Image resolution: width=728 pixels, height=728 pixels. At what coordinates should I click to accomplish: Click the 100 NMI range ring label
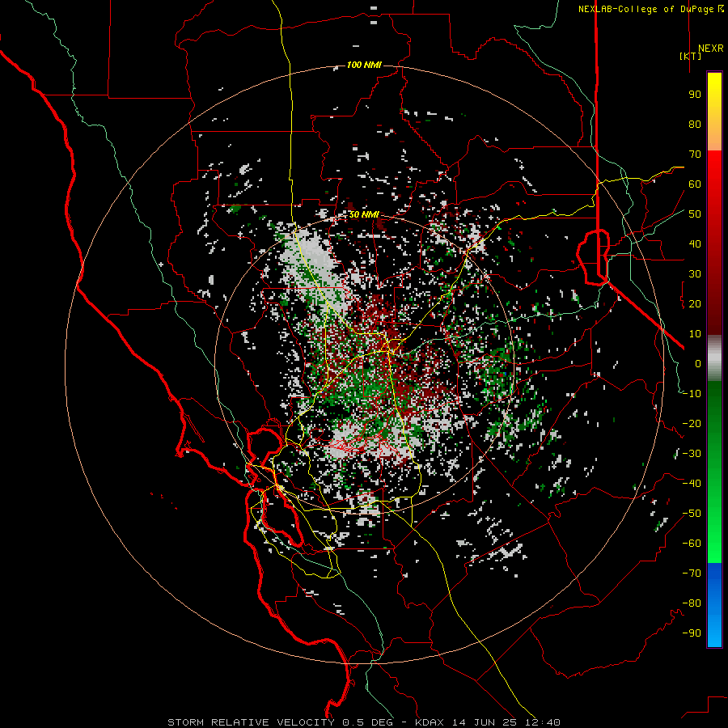pos(364,65)
